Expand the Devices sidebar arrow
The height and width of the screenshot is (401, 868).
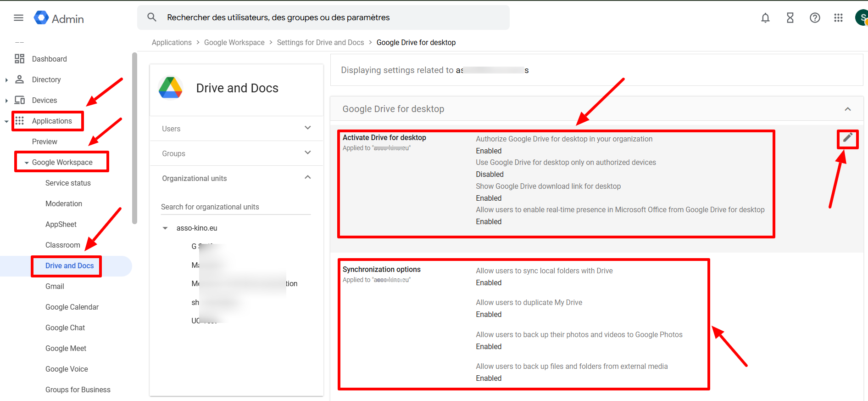coord(6,101)
